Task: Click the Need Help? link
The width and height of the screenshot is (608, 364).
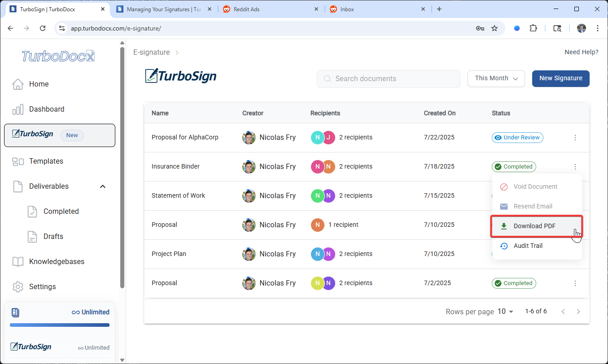Action: [x=582, y=52]
